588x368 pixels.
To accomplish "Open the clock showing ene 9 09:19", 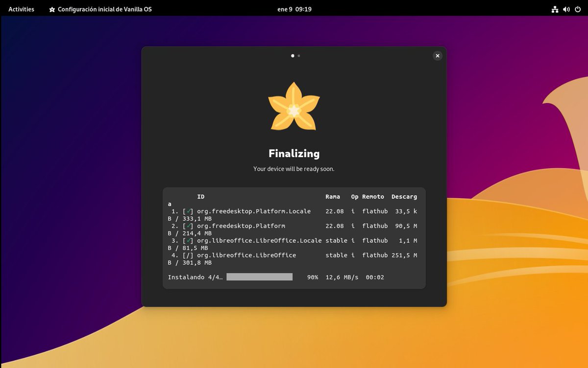I will (294, 9).
